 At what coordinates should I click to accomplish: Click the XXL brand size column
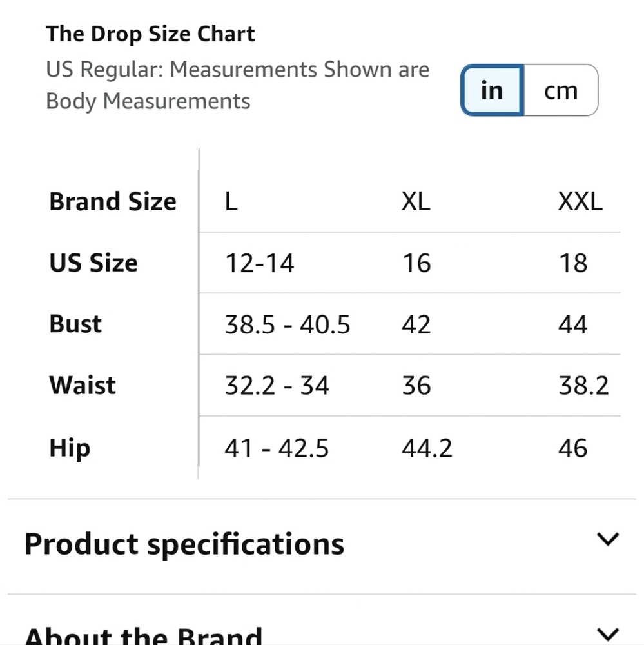[x=580, y=202]
